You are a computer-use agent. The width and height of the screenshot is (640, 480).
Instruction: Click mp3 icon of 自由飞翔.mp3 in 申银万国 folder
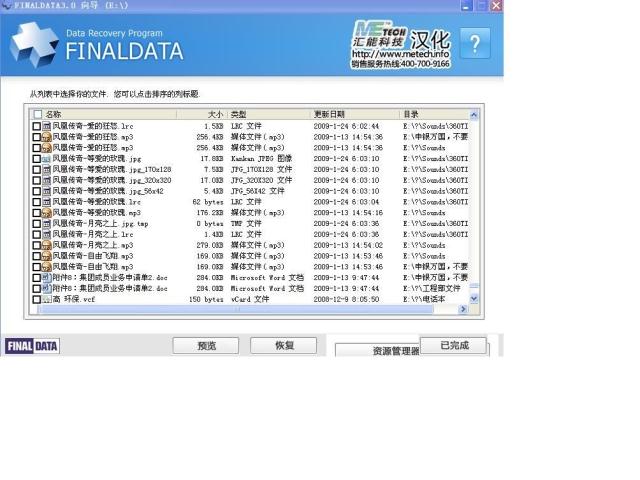(x=47, y=267)
